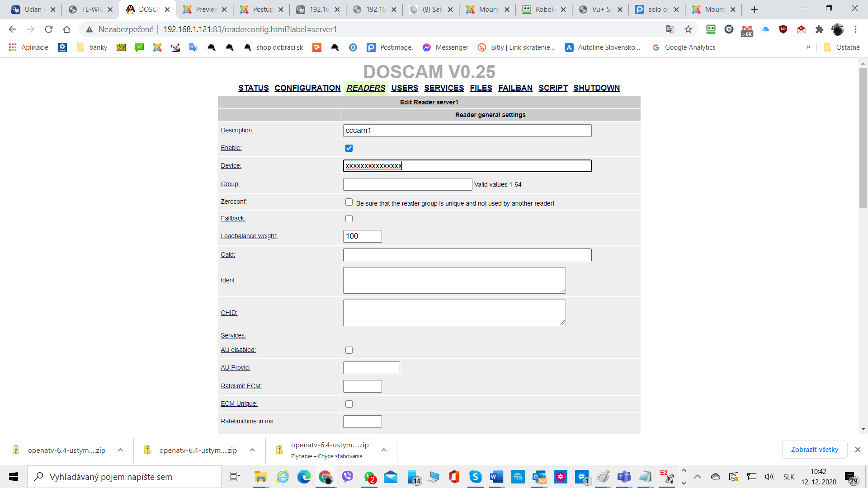Expand bookmarks bar overflow chevron
This screenshot has height=488, width=868.
(808, 47)
